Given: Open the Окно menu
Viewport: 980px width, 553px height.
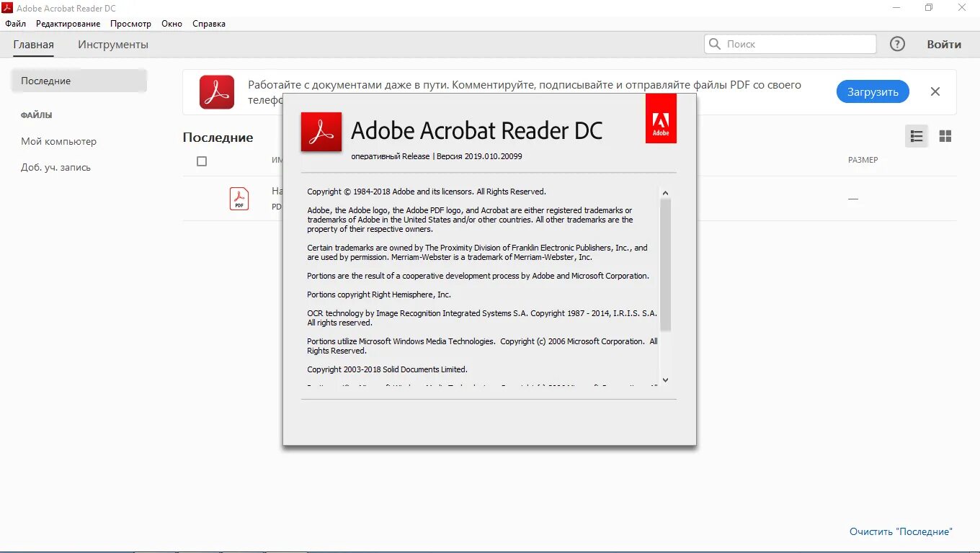Looking at the screenshot, I should [171, 24].
